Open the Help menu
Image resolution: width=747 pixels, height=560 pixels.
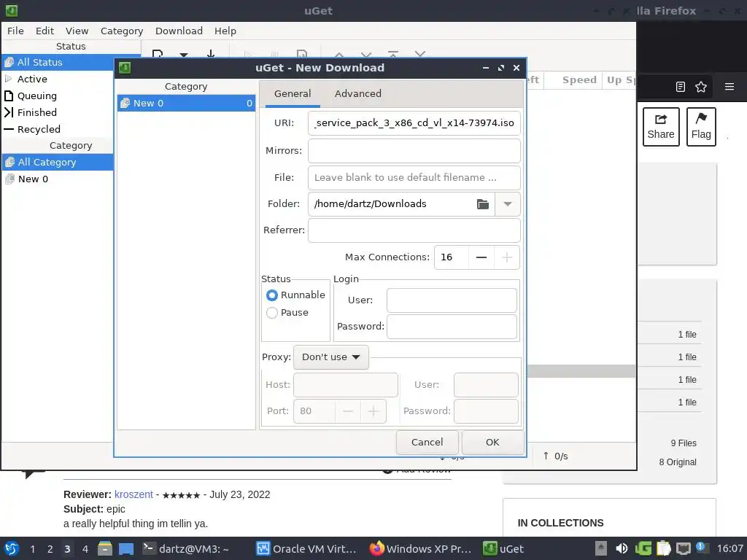click(x=225, y=31)
